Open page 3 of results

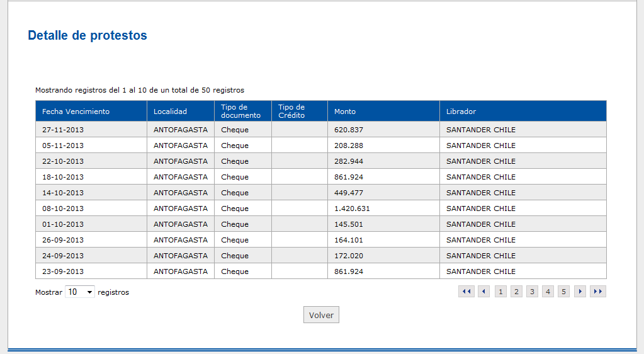tap(533, 292)
